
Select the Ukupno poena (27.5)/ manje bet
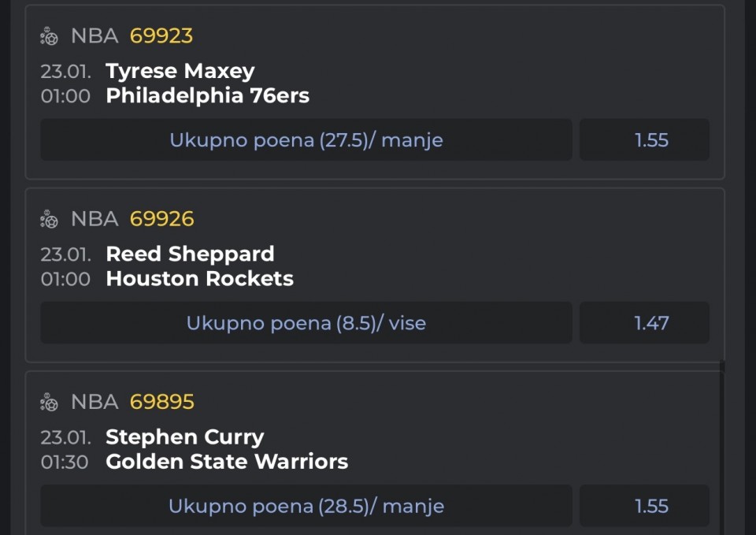[x=306, y=140]
